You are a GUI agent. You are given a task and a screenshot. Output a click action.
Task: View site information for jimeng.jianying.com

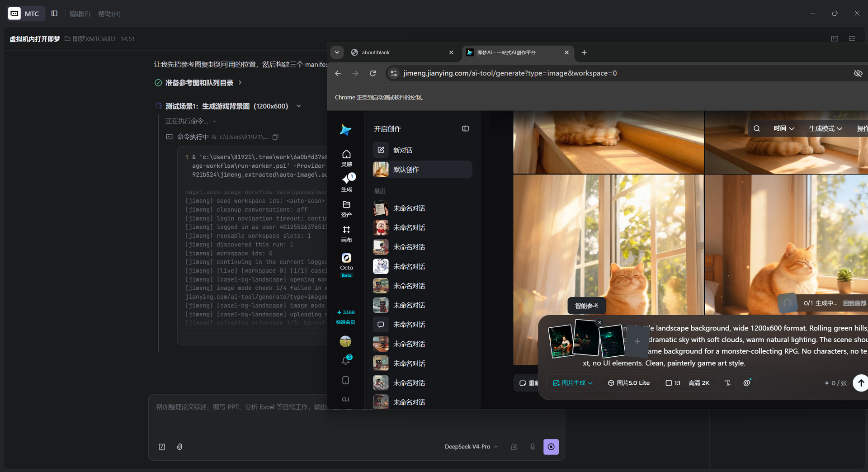tap(394, 73)
